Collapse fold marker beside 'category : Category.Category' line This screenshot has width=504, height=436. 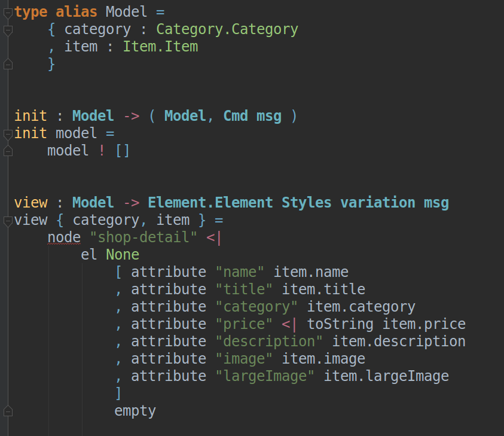(8, 31)
